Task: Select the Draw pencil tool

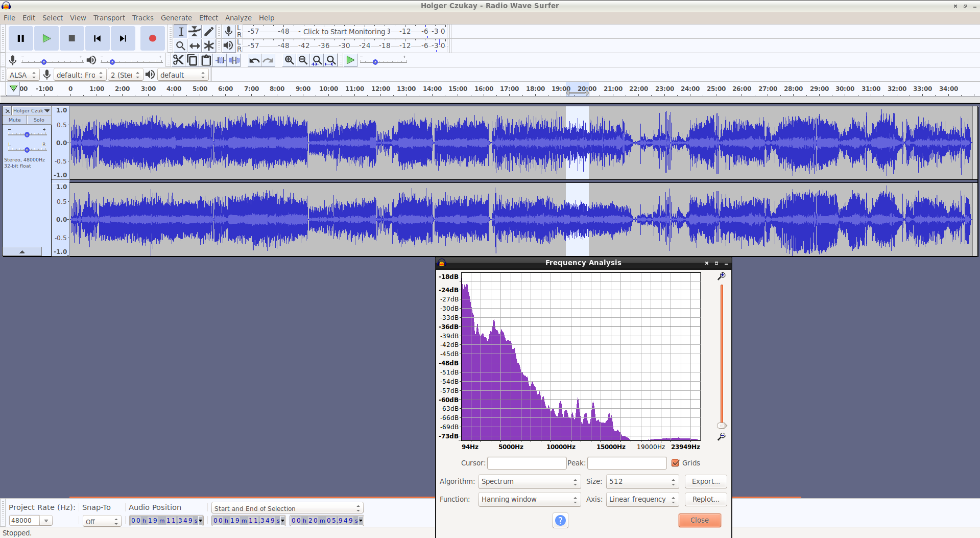Action: pos(209,32)
